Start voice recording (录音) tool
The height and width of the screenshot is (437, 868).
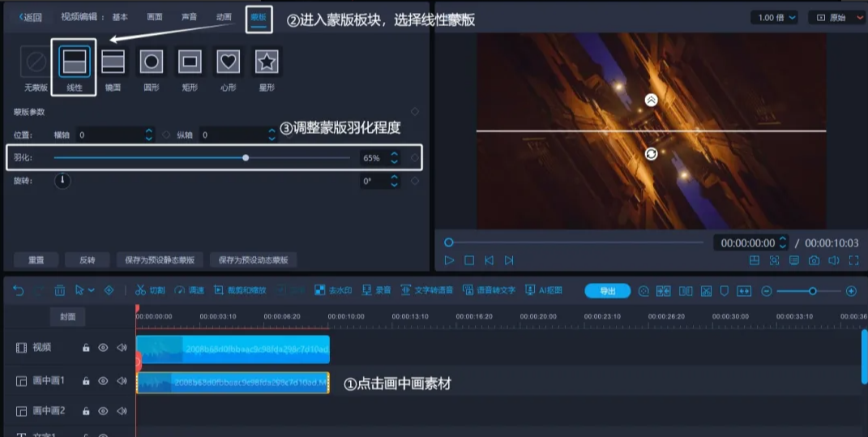click(376, 290)
